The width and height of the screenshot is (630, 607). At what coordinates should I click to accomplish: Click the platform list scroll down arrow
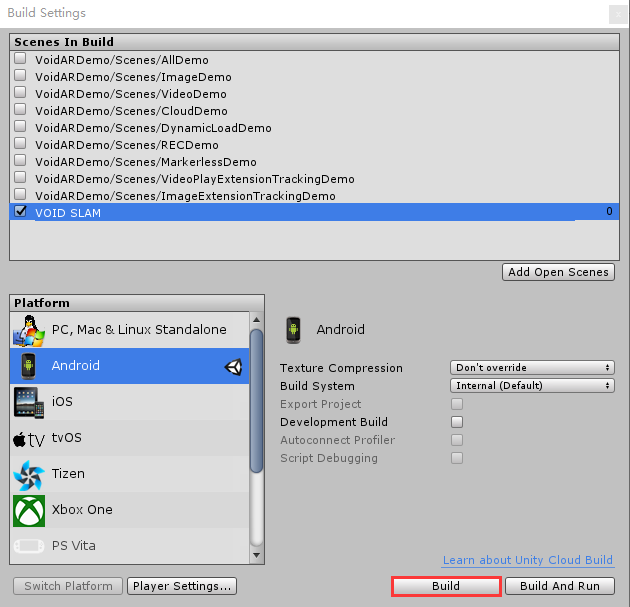tap(256, 556)
